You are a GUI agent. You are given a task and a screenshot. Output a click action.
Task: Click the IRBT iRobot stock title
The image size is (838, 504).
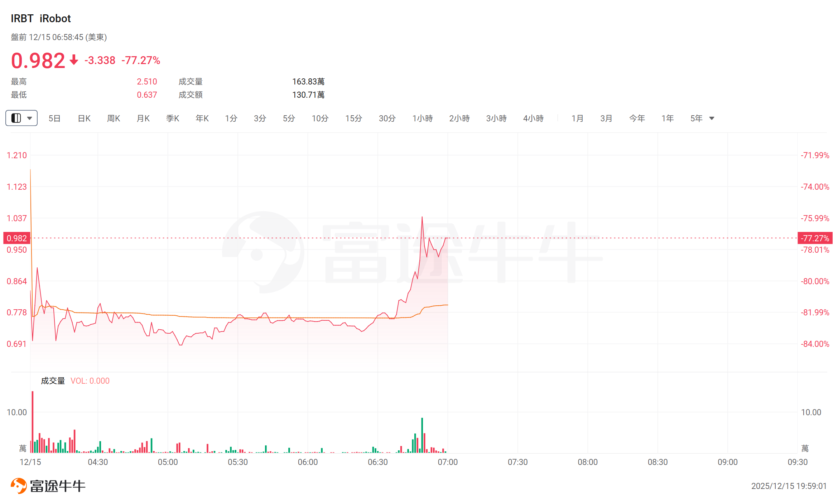(x=41, y=19)
